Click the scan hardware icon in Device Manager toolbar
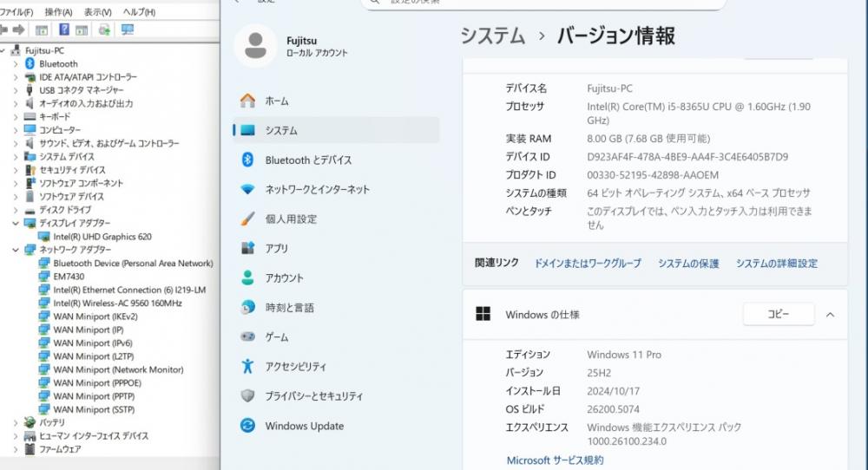This screenshot has height=470, width=868. [104, 29]
